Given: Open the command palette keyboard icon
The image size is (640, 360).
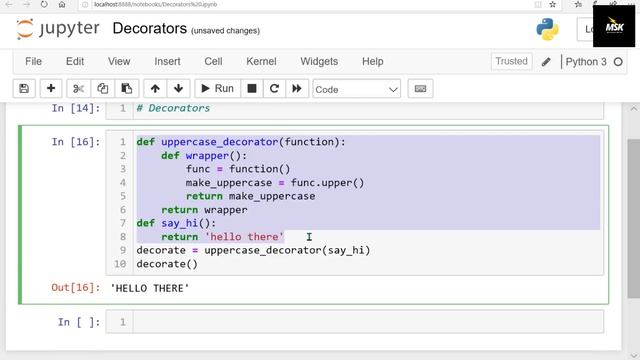Looking at the screenshot, I should [420, 89].
